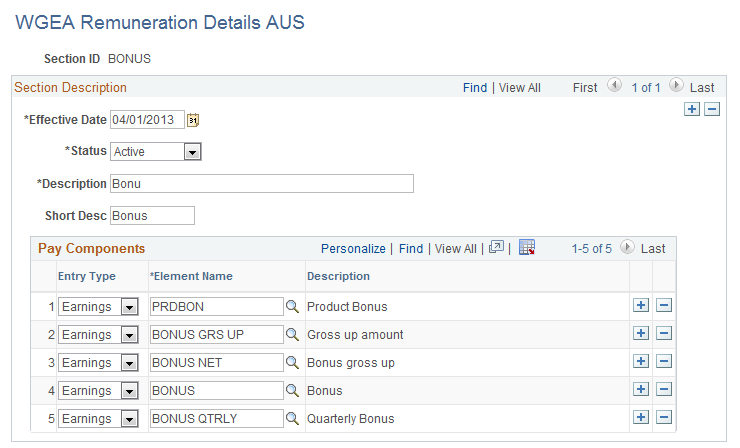The image size is (740, 448).
Task: Click the 1 of 1 row counter
Action: point(646,88)
